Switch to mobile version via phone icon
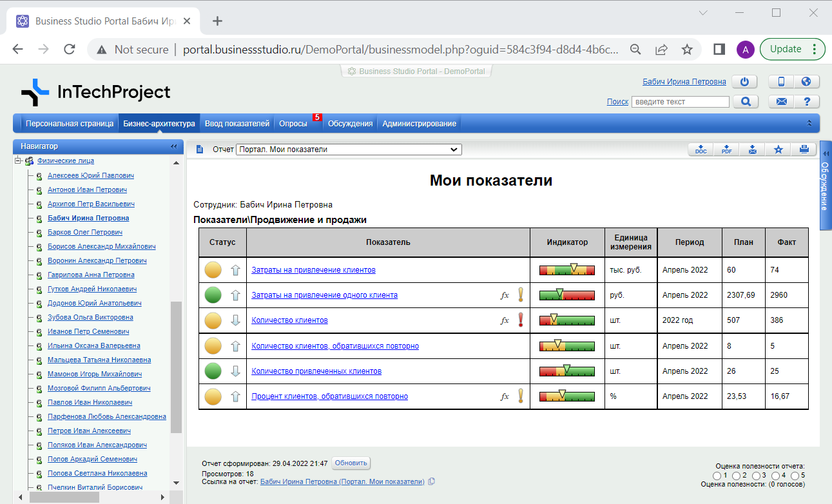Image resolution: width=832 pixels, height=504 pixels. point(781,82)
